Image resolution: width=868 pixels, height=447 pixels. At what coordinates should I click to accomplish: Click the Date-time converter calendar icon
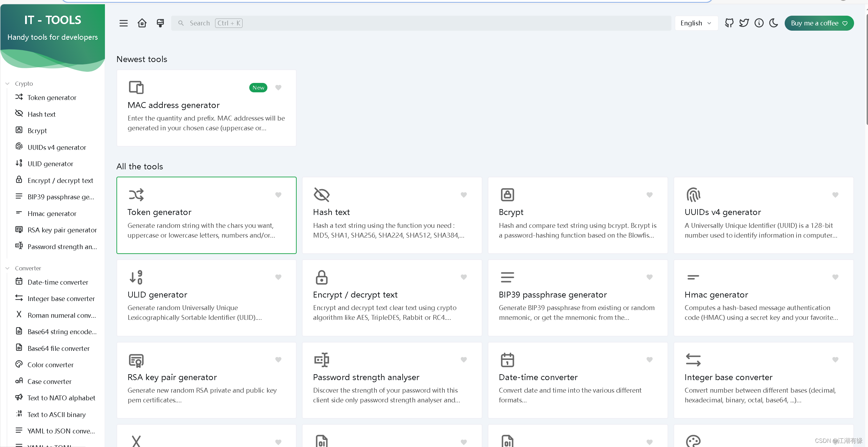coord(507,360)
